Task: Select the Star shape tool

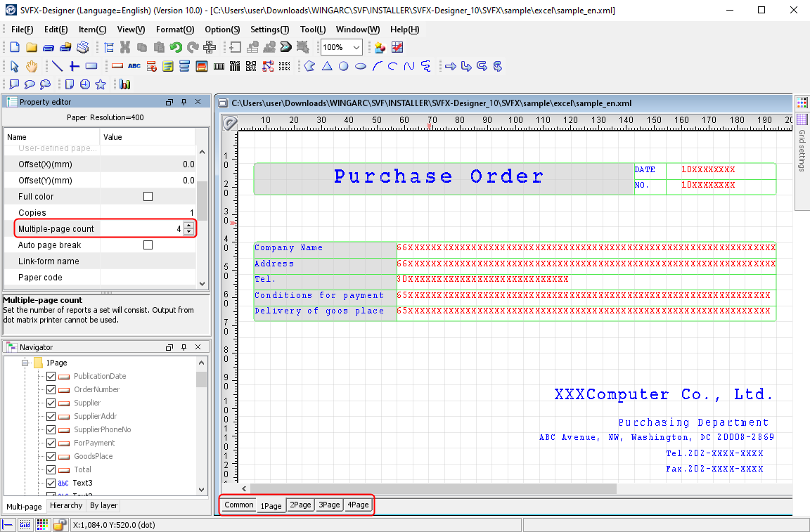Action: [101, 84]
